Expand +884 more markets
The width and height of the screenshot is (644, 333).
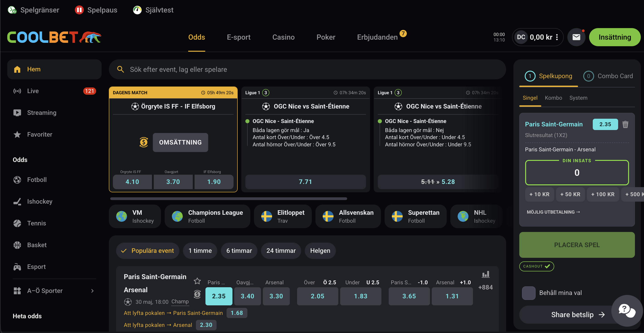click(485, 287)
